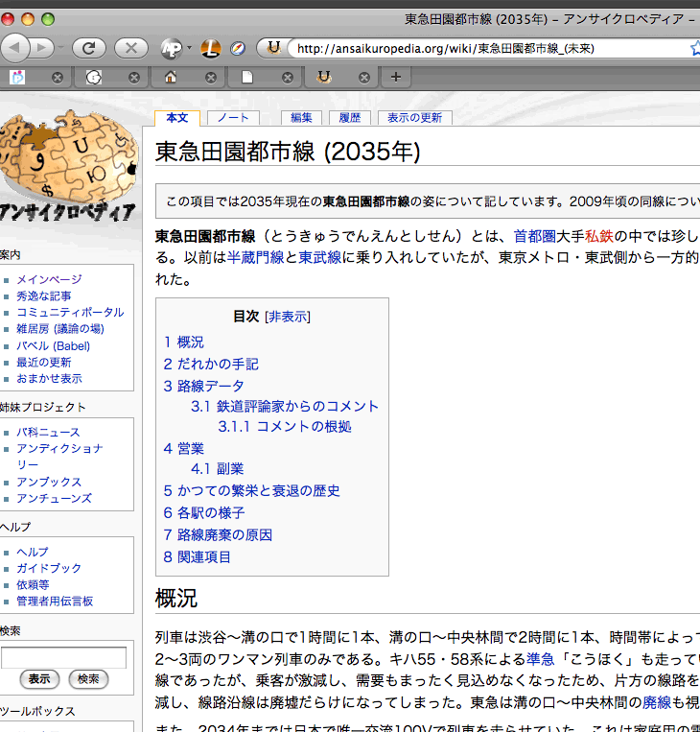Click the 表示の更新 refresh view tab
The height and width of the screenshot is (732, 700).
[x=415, y=118]
